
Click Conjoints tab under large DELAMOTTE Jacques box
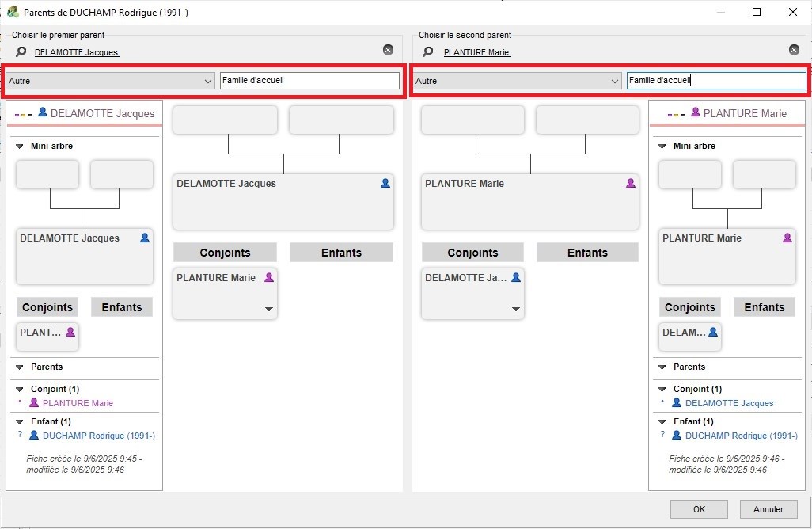[x=225, y=253]
